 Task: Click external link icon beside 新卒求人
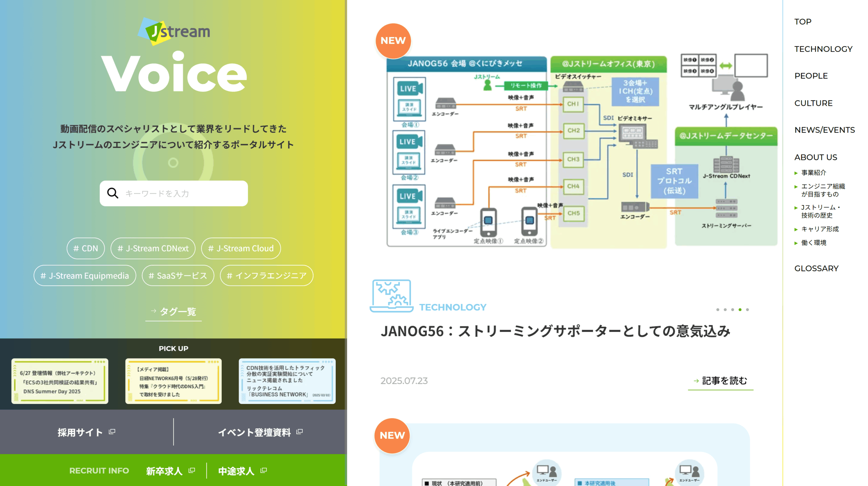point(192,470)
